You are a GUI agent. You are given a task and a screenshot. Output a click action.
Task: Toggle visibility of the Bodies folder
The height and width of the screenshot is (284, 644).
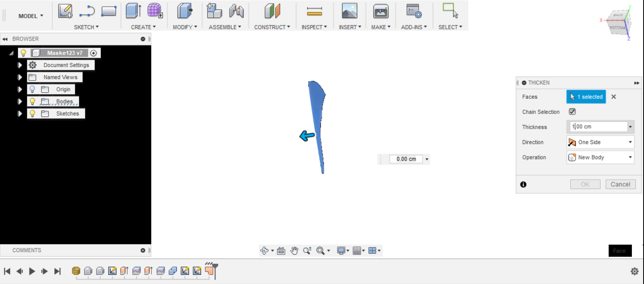click(32, 101)
